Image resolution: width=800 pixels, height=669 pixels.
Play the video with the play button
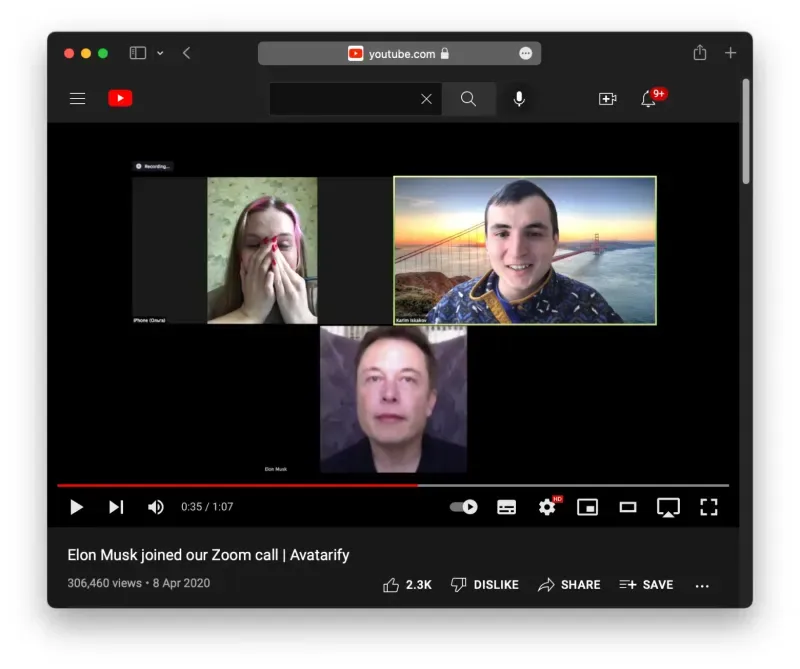coord(77,507)
